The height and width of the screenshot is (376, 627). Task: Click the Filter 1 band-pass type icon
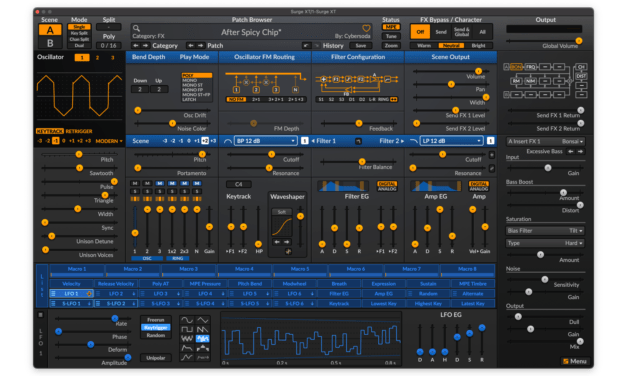(228, 141)
